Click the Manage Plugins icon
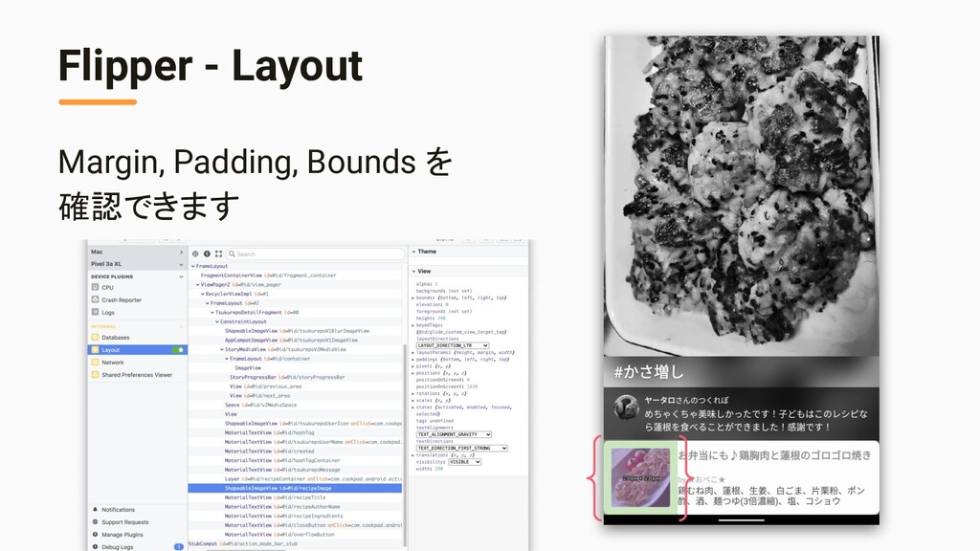The height and width of the screenshot is (551, 980). pyautogui.click(x=95, y=535)
